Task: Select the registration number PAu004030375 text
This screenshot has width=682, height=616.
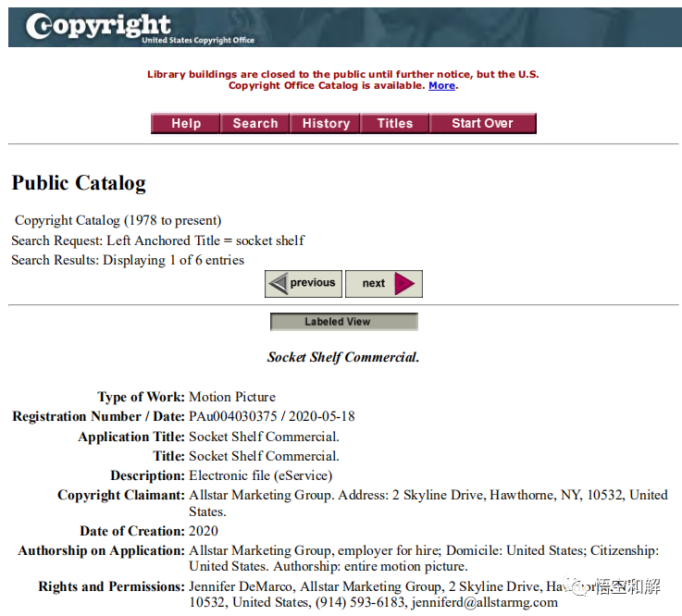Action: (x=232, y=416)
